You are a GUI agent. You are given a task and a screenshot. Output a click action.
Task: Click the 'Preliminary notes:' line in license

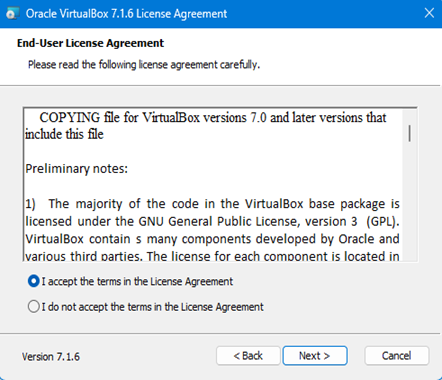77,169
